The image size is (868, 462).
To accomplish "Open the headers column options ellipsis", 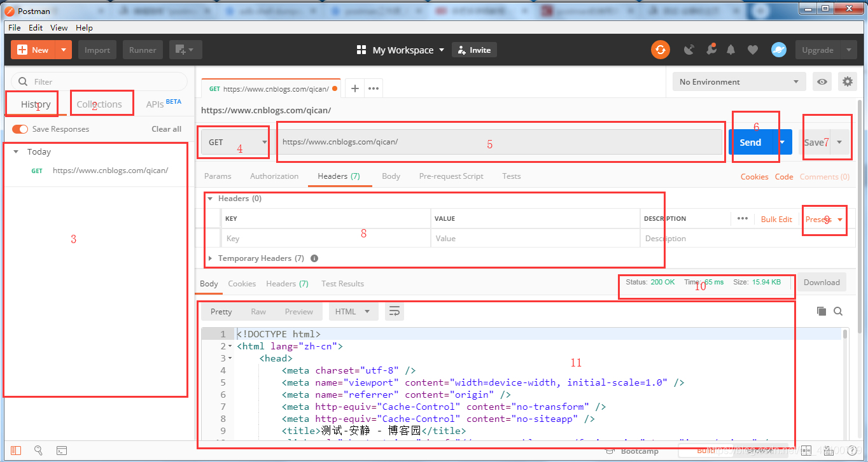I will click(x=743, y=218).
